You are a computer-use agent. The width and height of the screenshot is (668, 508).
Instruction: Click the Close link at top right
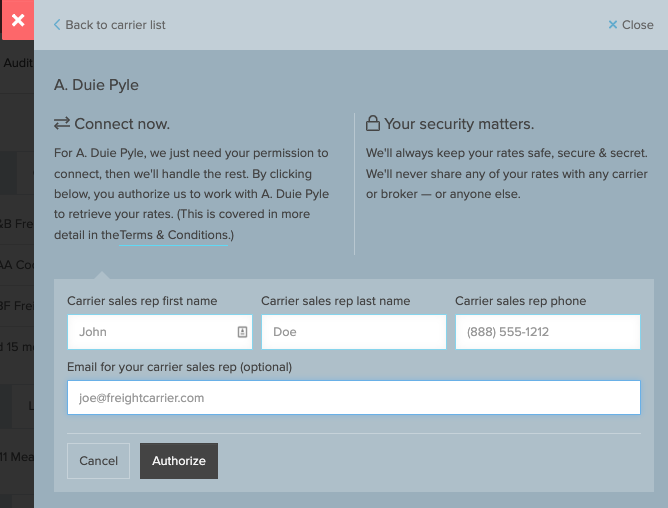pos(631,25)
